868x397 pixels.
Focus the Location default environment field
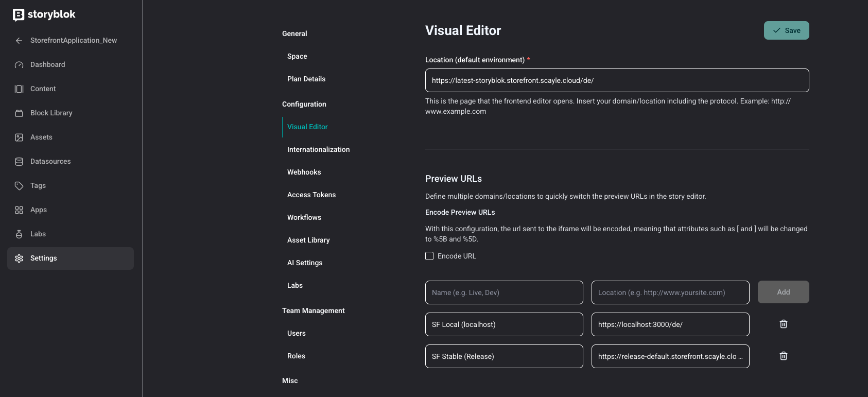617,80
